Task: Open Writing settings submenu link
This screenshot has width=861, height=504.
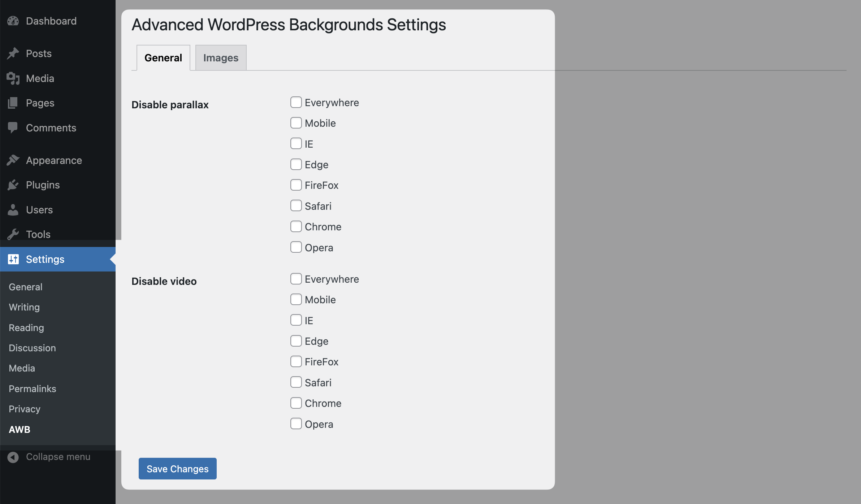Action: 24,307
